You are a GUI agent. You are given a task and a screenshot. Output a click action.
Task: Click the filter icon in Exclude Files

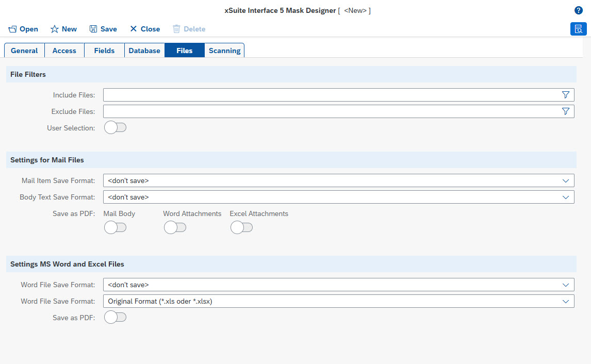[565, 111]
